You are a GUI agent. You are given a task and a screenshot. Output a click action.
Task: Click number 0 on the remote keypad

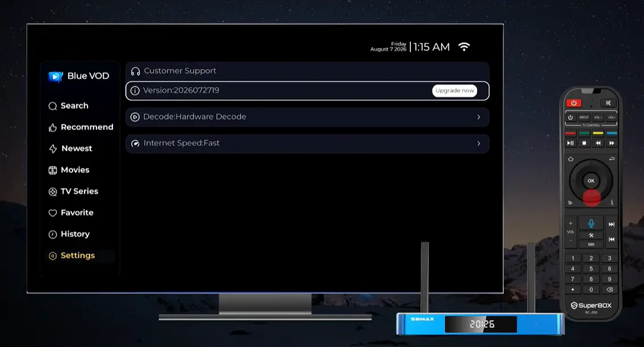coord(591,290)
